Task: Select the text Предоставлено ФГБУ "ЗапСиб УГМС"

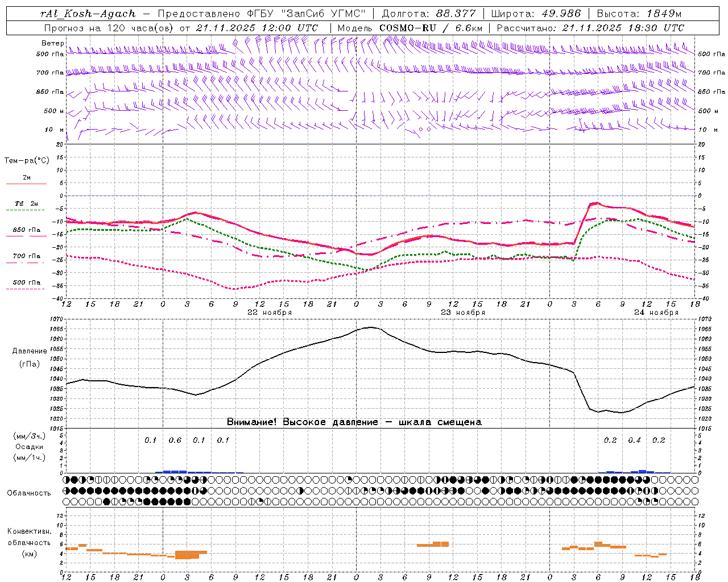Action: tap(261, 14)
